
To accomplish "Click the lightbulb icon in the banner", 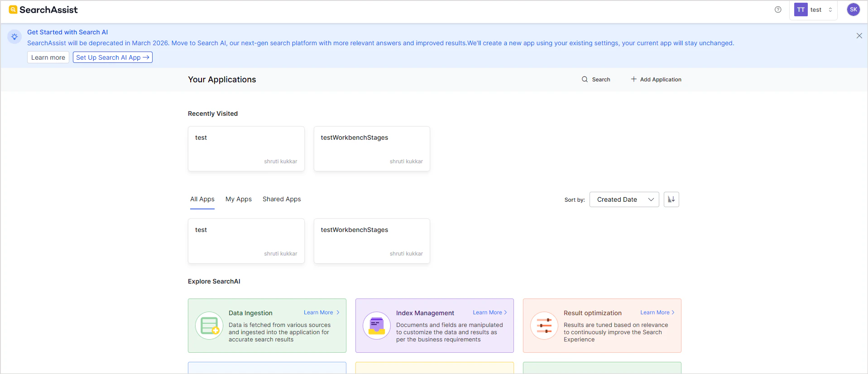I will click(14, 37).
